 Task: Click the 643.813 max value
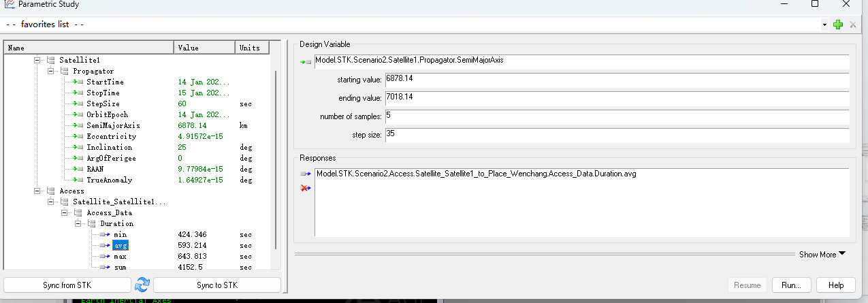pos(193,256)
